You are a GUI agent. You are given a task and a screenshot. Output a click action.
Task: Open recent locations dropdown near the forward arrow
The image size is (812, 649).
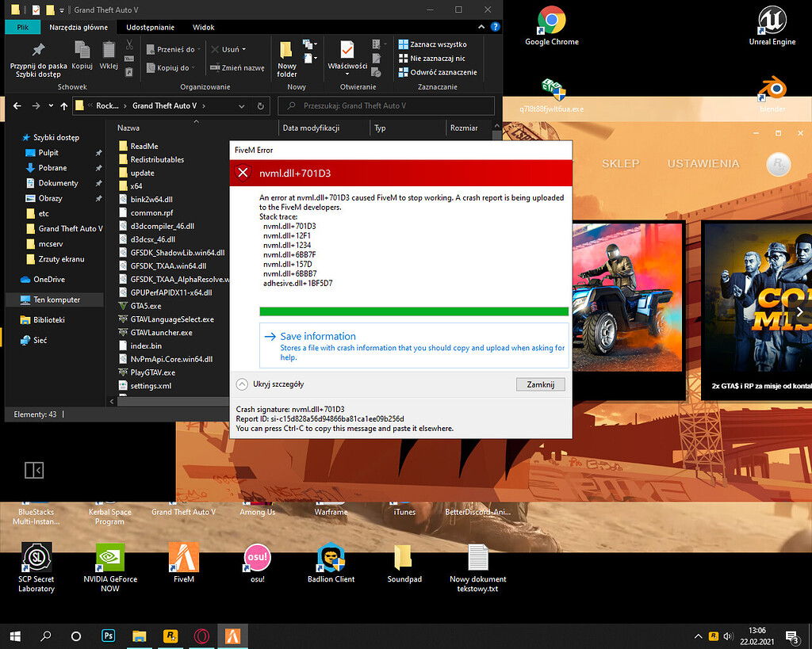[51, 105]
